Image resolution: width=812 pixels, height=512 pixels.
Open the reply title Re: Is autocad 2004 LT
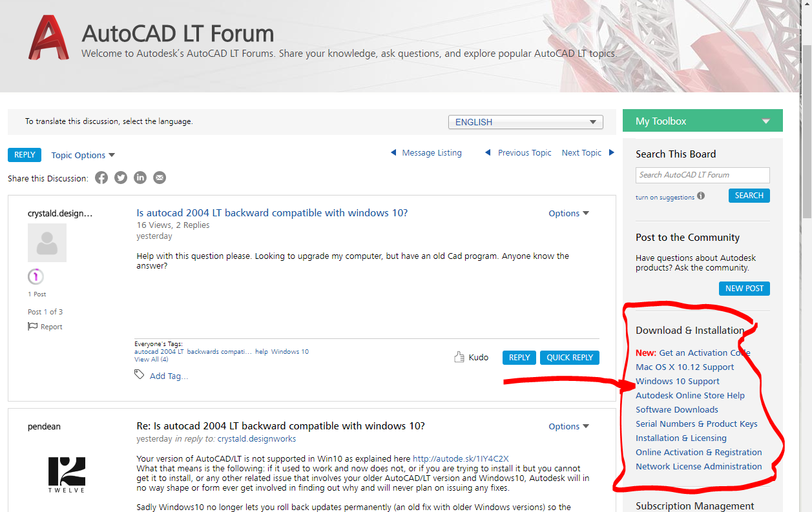click(x=281, y=426)
